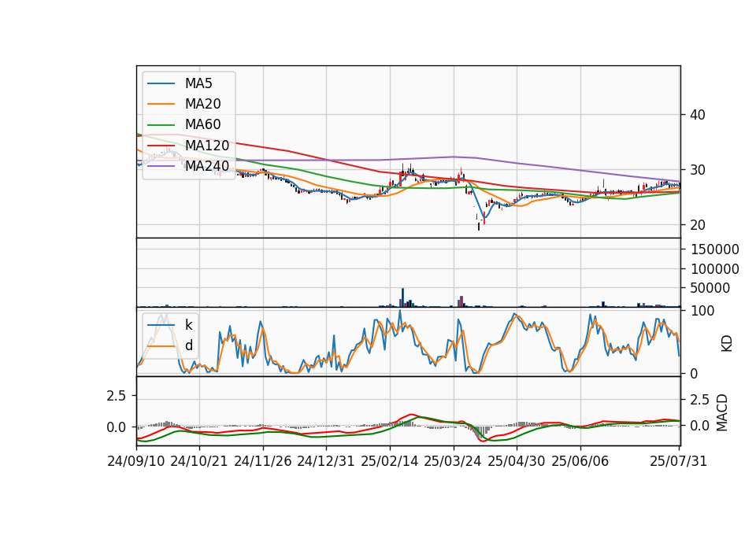Click the 25/03/24 date axis label
Viewport: 756px width, 543px height.
[453, 461]
